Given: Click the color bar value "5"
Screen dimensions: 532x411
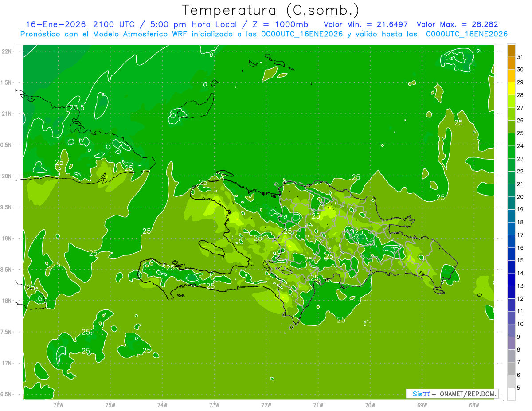Looking at the screenshot, I should [x=519, y=388].
